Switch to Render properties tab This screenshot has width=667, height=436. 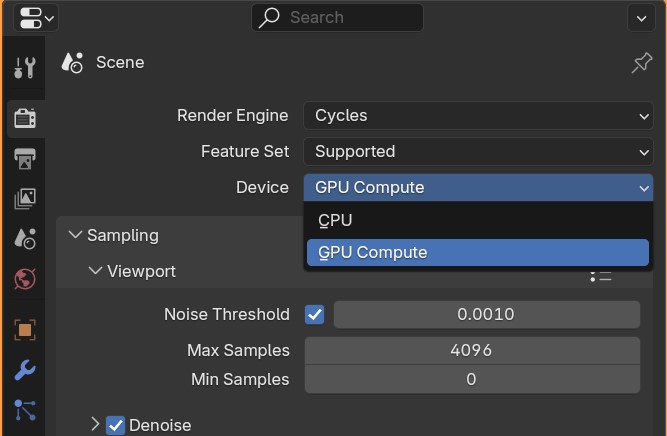tap(25, 118)
